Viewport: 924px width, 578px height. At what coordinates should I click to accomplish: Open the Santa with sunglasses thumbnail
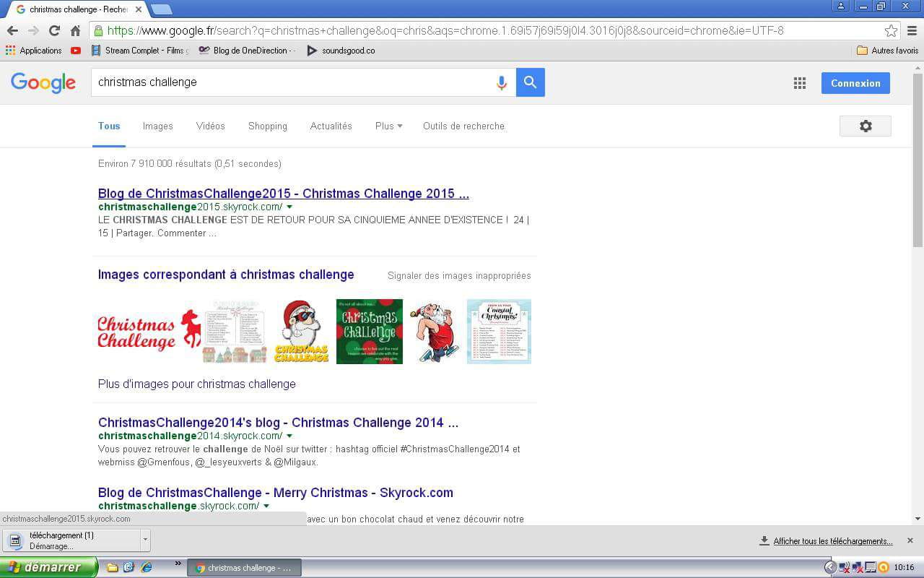click(302, 332)
